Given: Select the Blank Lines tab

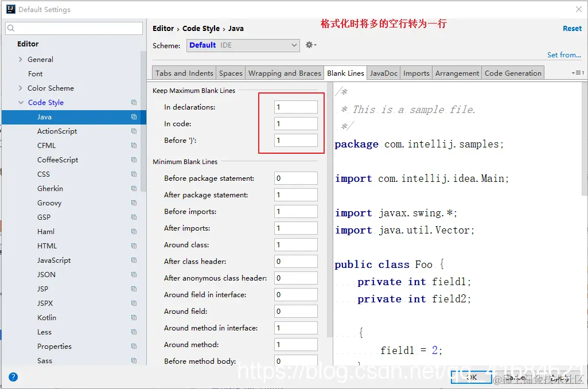Looking at the screenshot, I should coord(345,73).
